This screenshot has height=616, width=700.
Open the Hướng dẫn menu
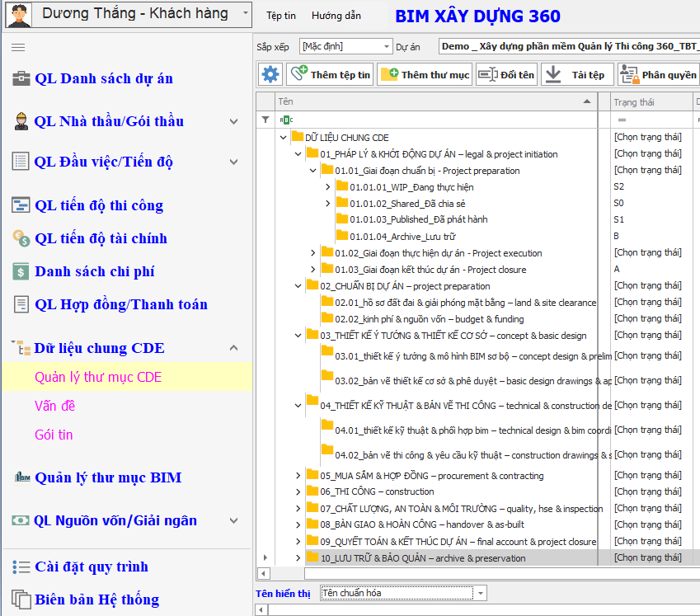click(336, 16)
